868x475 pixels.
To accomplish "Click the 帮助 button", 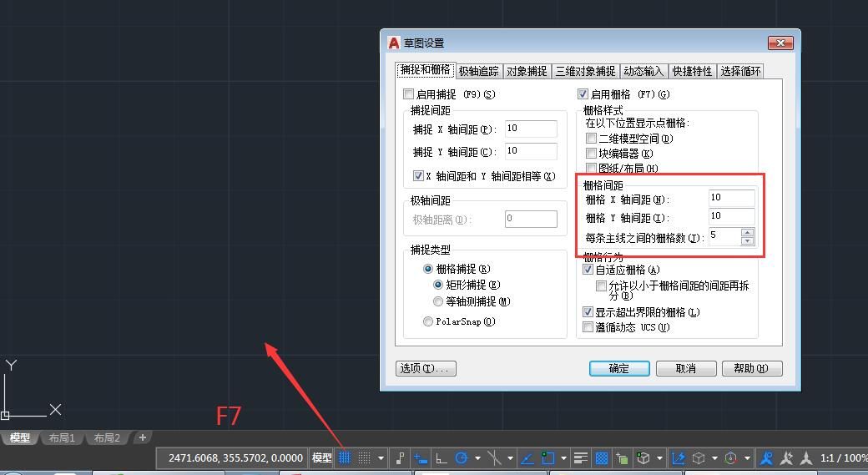I will [752, 368].
